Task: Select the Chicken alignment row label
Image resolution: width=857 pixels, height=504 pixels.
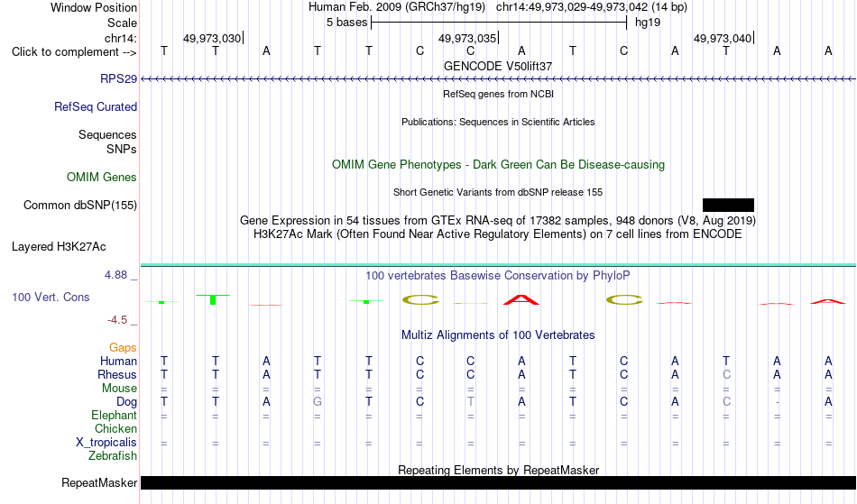Action: [115, 428]
